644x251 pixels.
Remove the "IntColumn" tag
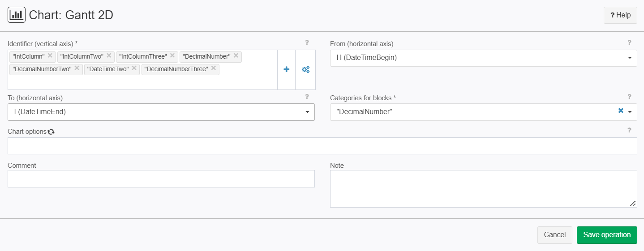point(50,56)
